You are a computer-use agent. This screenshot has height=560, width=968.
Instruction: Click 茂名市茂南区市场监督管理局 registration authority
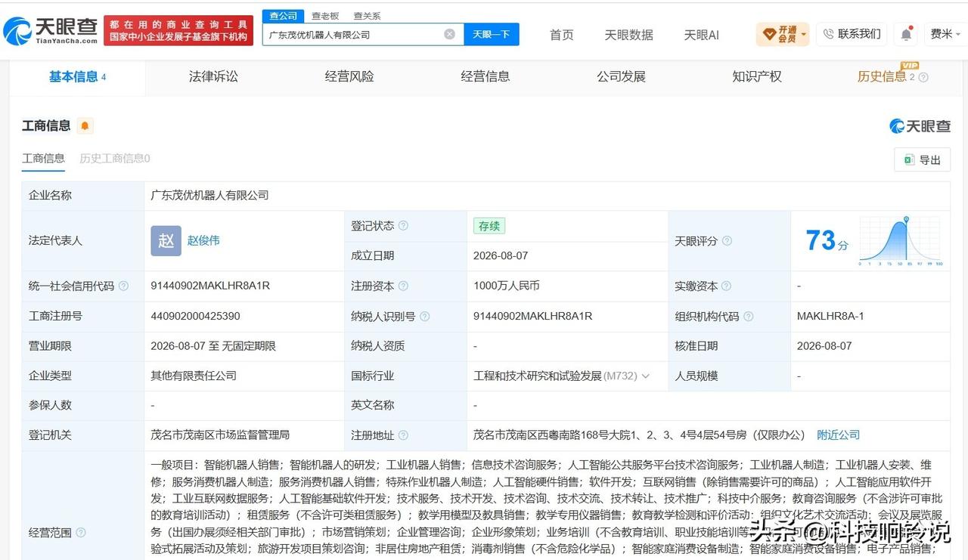[220, 435]
